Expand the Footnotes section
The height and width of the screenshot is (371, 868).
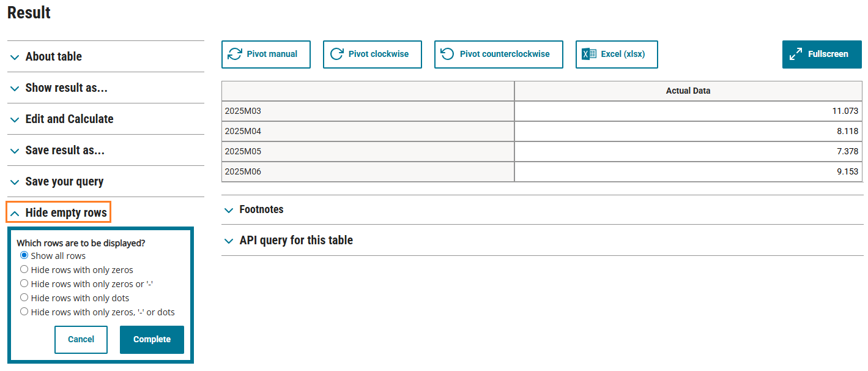click(x=261, y=209)
